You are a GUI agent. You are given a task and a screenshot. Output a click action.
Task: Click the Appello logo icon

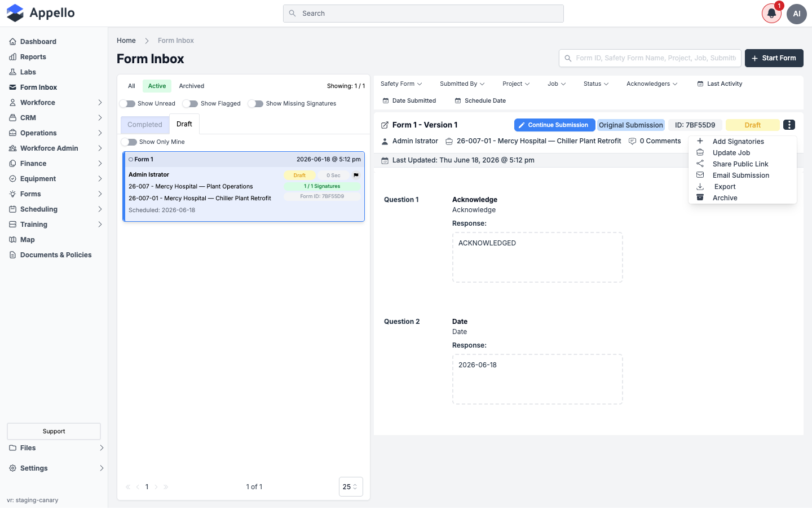pos(15,13)
